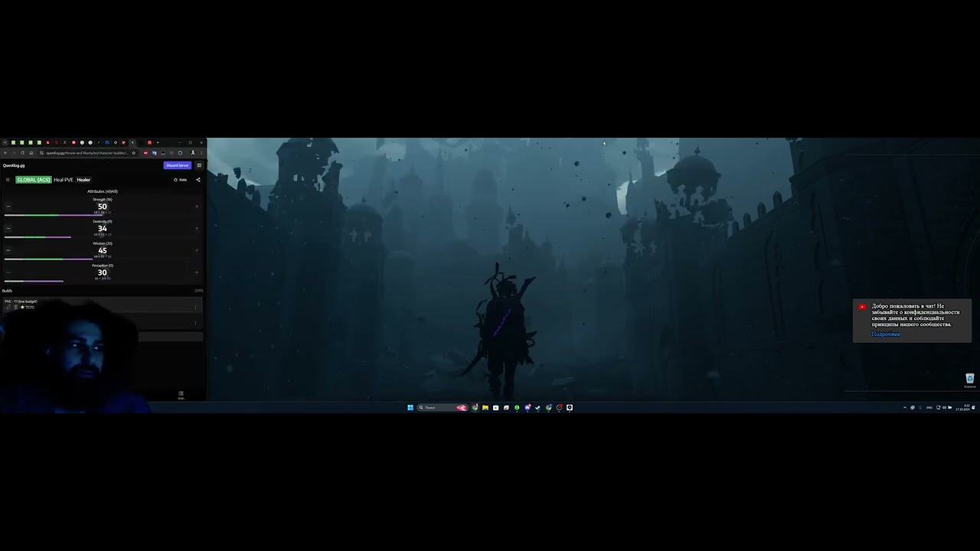Viewport: 980px width, 551px height.
Task: Select the GLOBAL (AGS) region badge
Action: pos(34,180)
